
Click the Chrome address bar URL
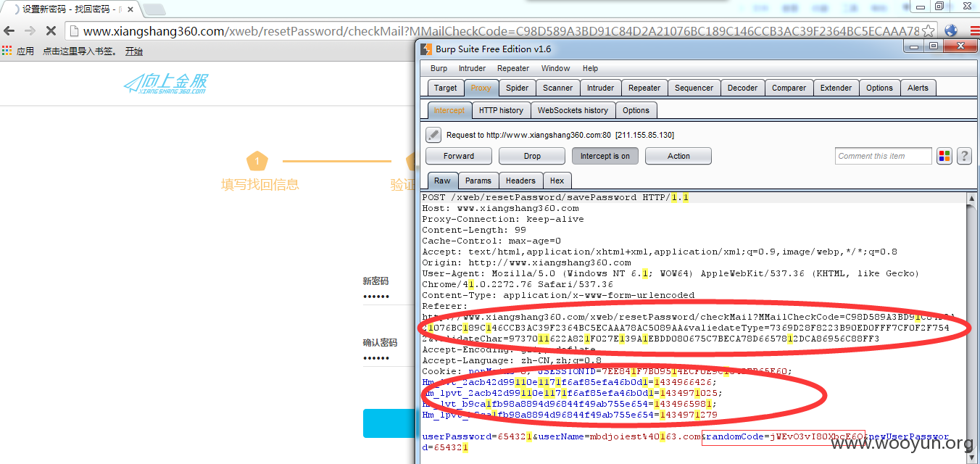pyautogui.click(x=501, y=31)
